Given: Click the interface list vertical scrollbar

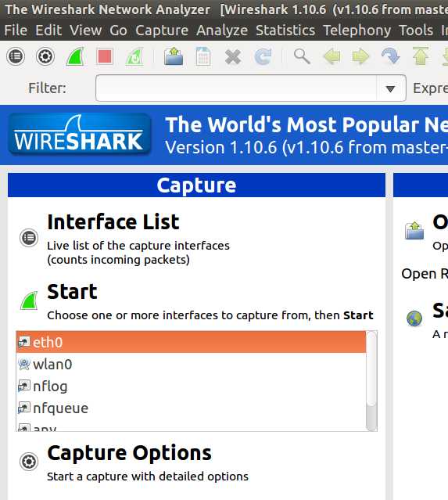Looking at the screenshot, I should coord(371,381).
